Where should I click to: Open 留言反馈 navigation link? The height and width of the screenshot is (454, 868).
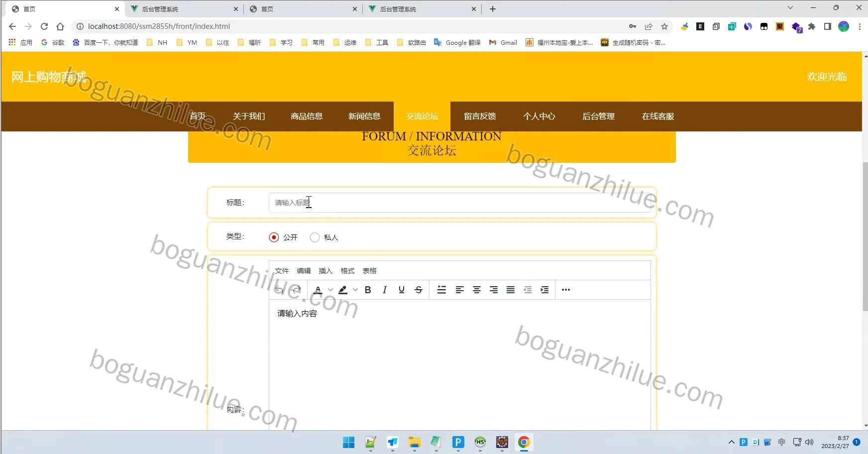480,116
